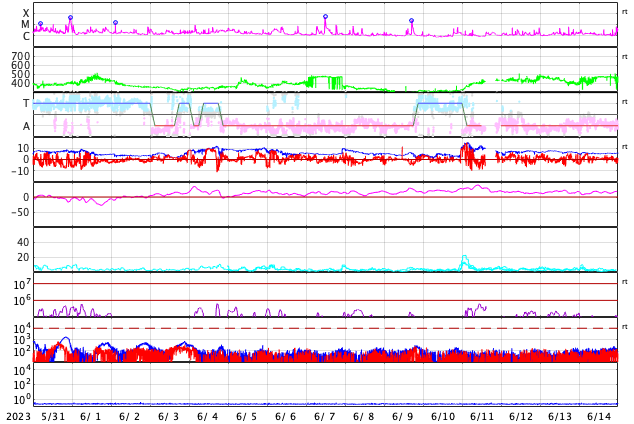Click the '10^0' axis value

coord(22,399)
